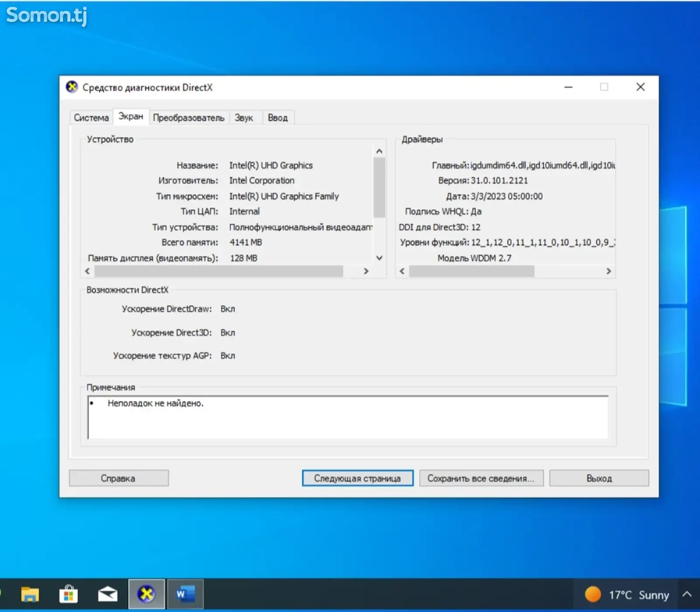
Task: Open File Explorer from the taskbar
Action: [30, 594]
